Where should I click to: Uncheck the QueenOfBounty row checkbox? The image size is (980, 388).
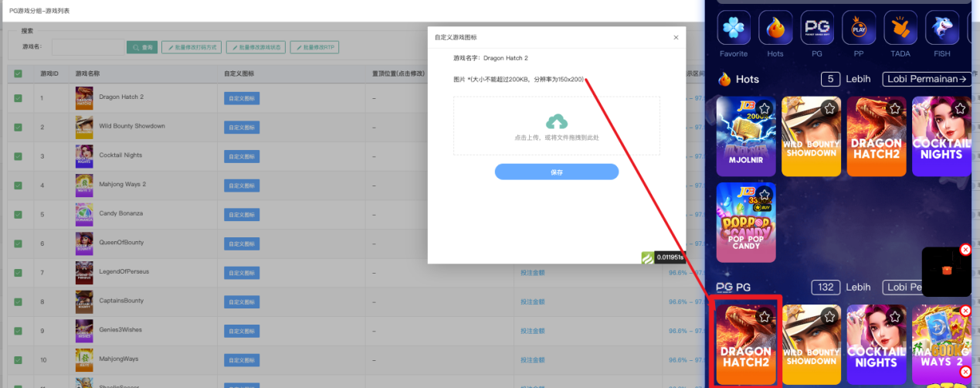(18, 243)
